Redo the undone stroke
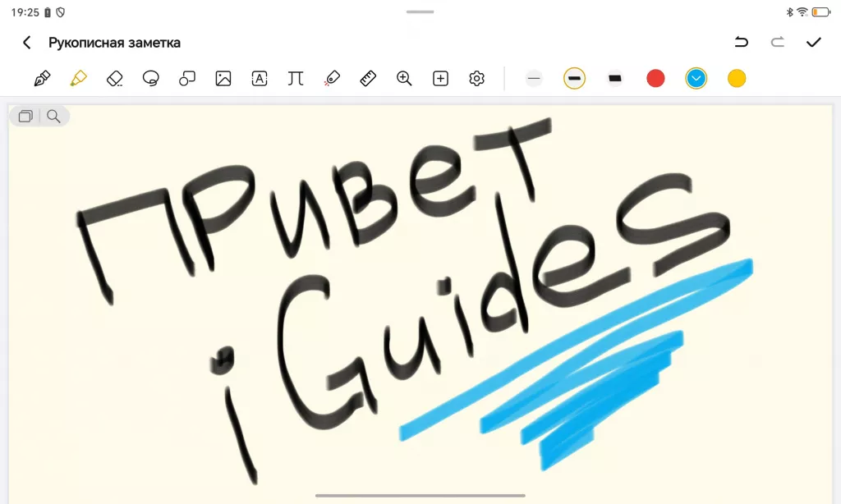The height and width of the screenshot is (504, 841). pos(778,42)
